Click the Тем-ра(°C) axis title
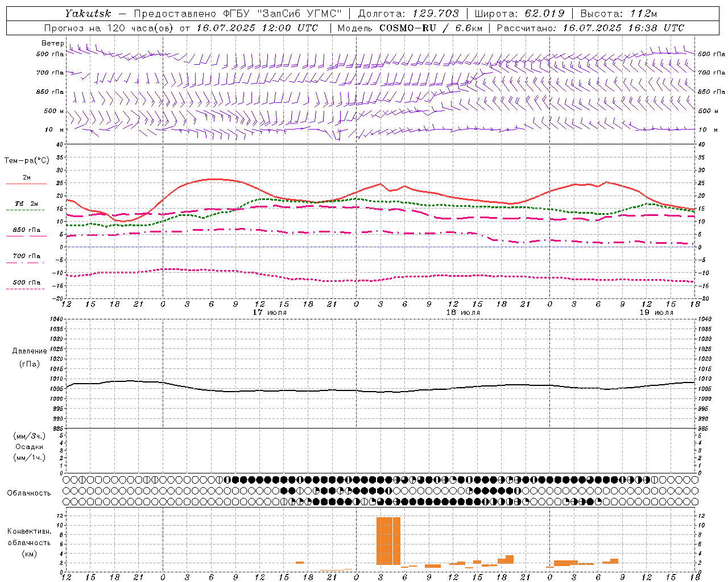This screenshot has height=582, width=728. tap(27, 161)
